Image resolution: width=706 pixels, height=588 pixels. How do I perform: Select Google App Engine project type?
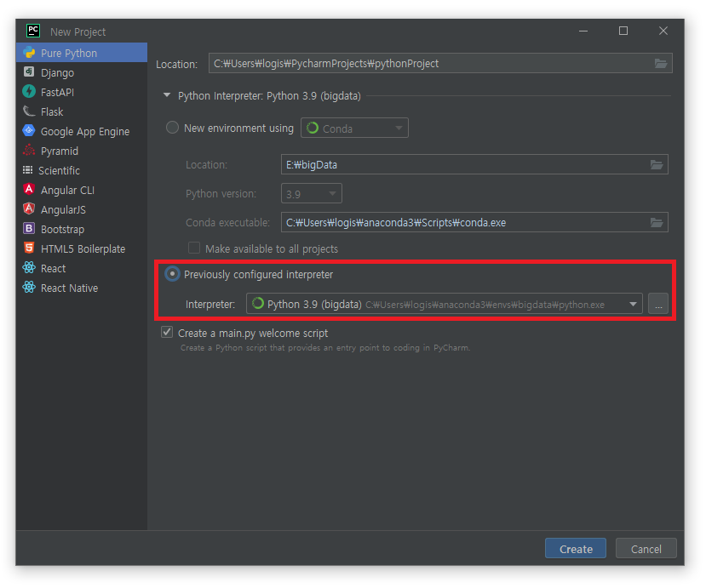[82, 131]
